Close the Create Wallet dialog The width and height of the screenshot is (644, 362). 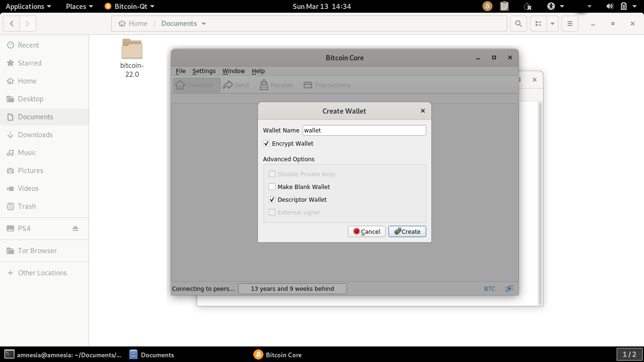[x=423, y=111]
